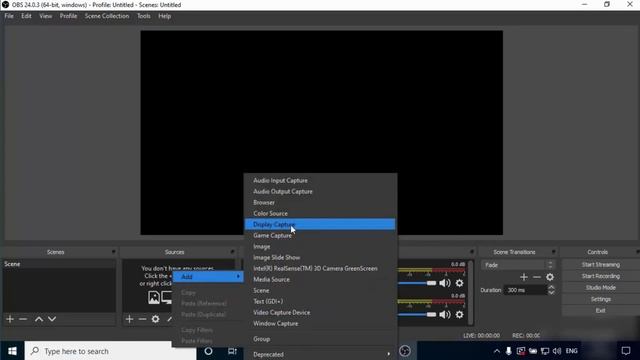Select Media Source entry
The height and width of the screenshot is (360, 640).
pyautogui.click(x=320, y=280)
